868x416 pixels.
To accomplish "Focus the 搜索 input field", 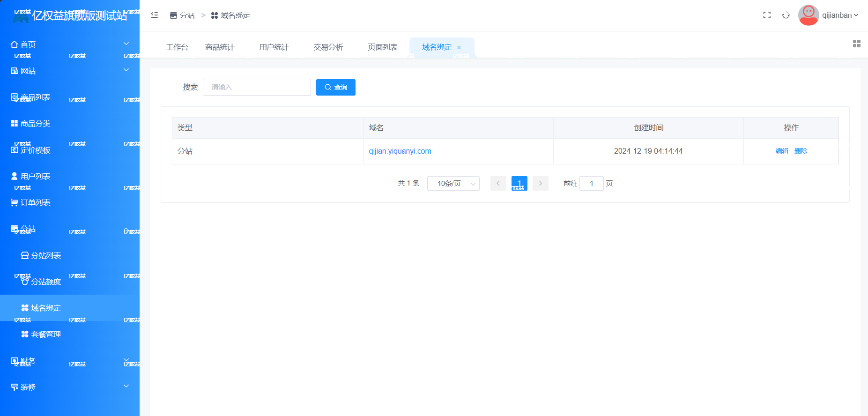I will click(x=257, y=87).
